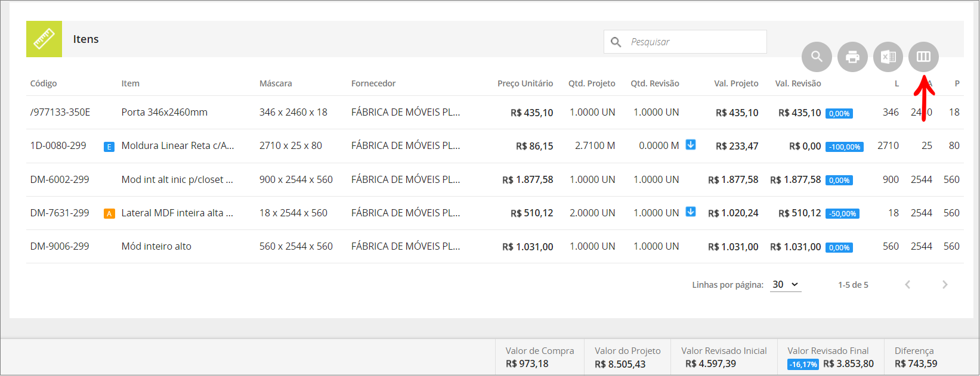Click mask 18 x 2544 x 560
The height and width of the screenshot is (376, 980).
point(293,213)
